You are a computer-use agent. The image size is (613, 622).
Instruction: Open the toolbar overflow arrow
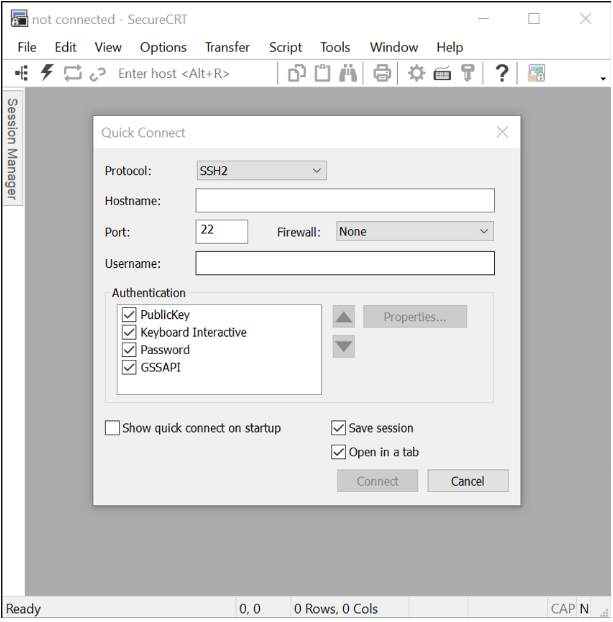click(603, 79)
